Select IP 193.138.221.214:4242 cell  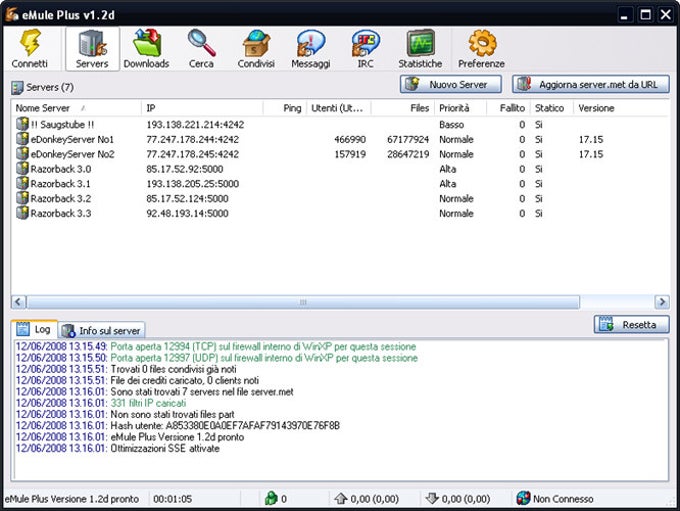(x=195, y=124)
